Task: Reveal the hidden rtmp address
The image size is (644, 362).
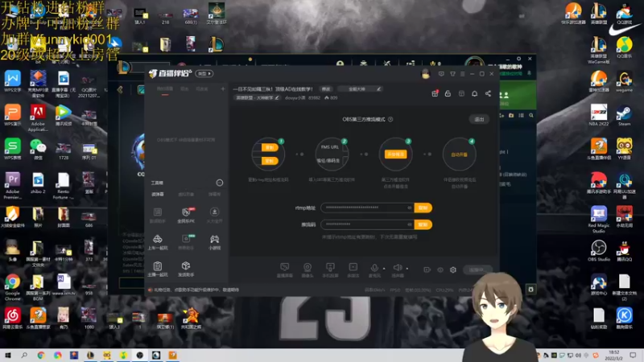Action: click(x=410, y=208)
